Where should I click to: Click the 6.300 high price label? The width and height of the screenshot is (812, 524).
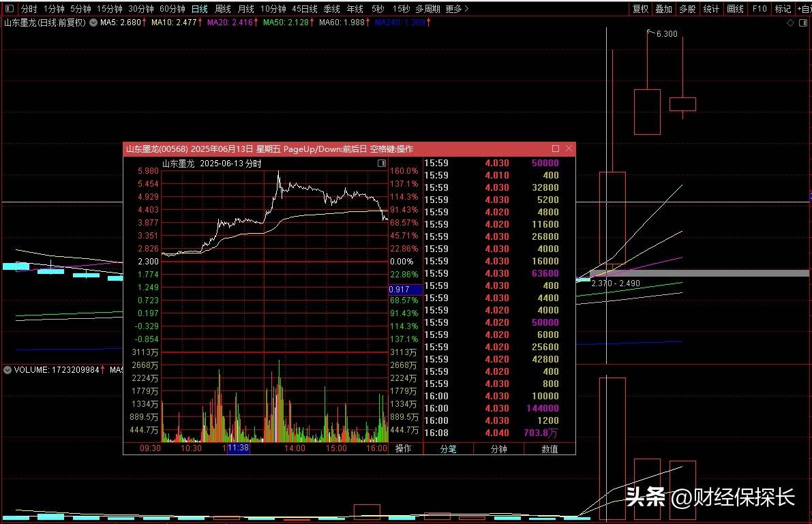(667, 34)
